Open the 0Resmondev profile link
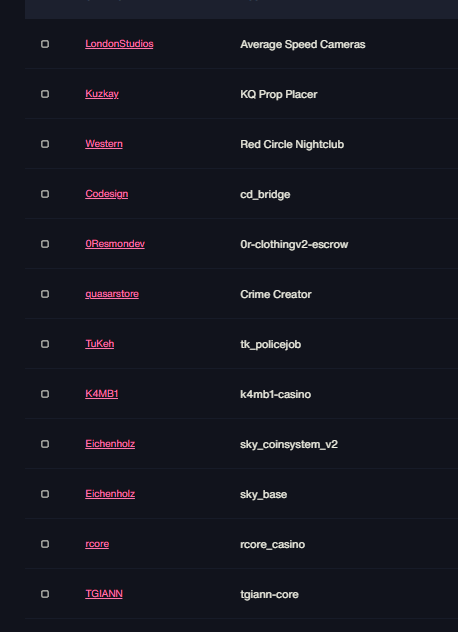The height and width of the screenshot is (632, 458). pos(115,243)
